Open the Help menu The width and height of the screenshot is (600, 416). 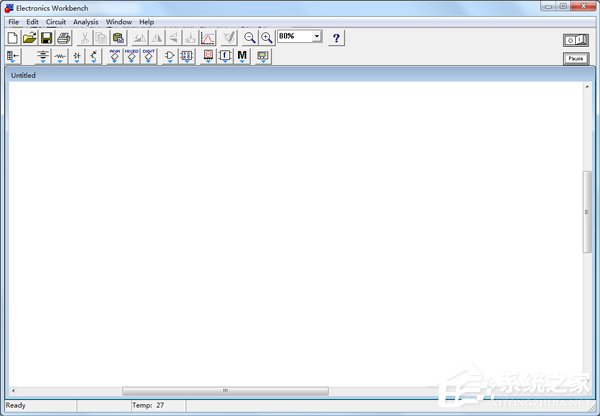(147, 22)
